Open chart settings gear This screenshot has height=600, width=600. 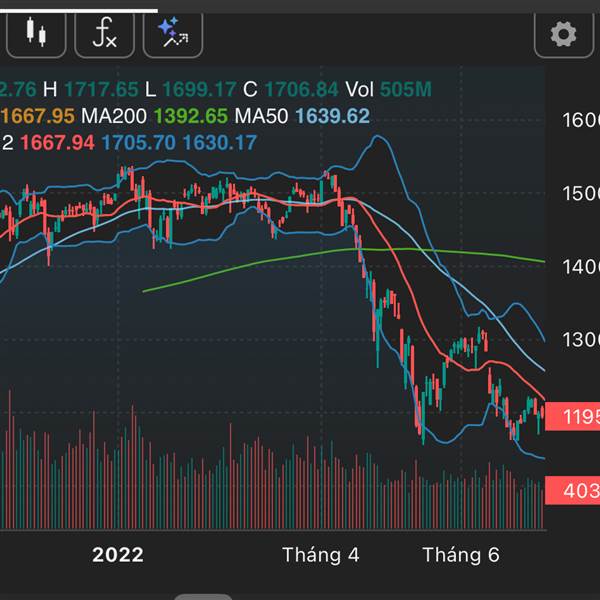pos(563,36)
